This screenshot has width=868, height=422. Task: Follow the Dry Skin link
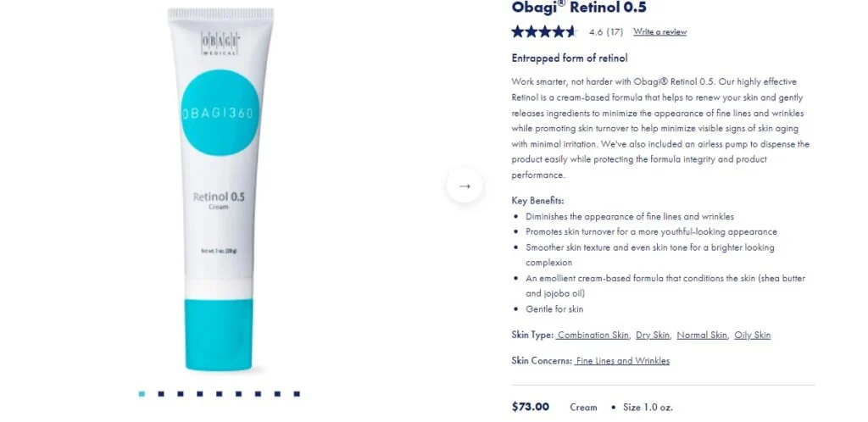[x=653, y=336]
